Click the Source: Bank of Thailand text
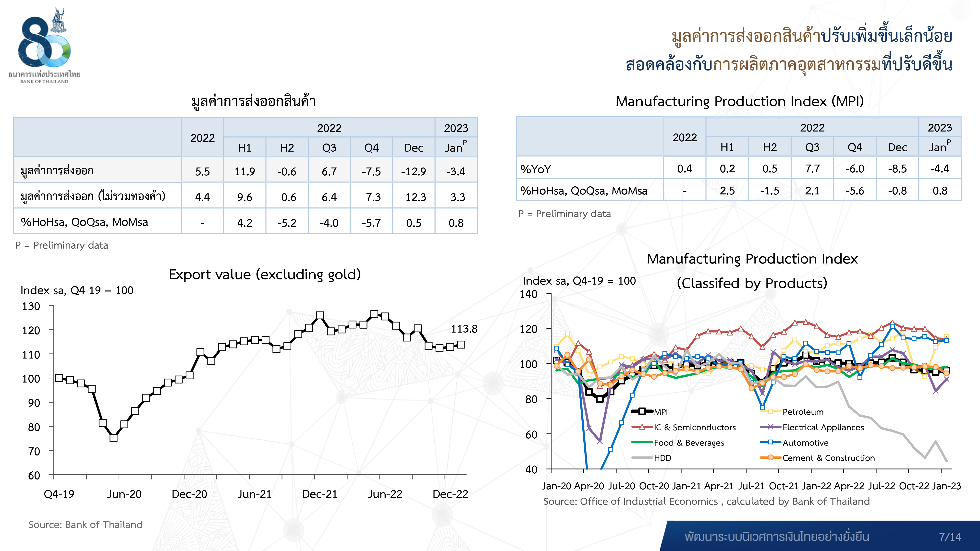Screen dimensions: 980x551 (x=85, y=524)
